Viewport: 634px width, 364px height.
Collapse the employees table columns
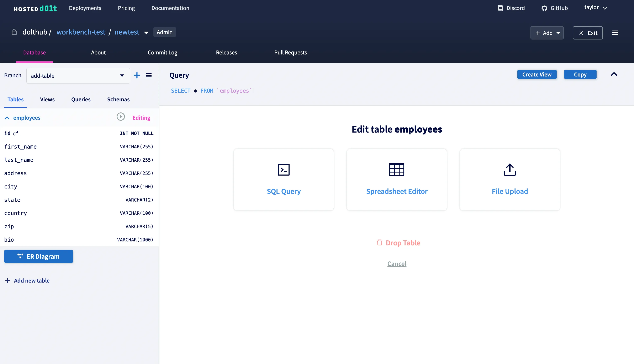click(7, 118)
